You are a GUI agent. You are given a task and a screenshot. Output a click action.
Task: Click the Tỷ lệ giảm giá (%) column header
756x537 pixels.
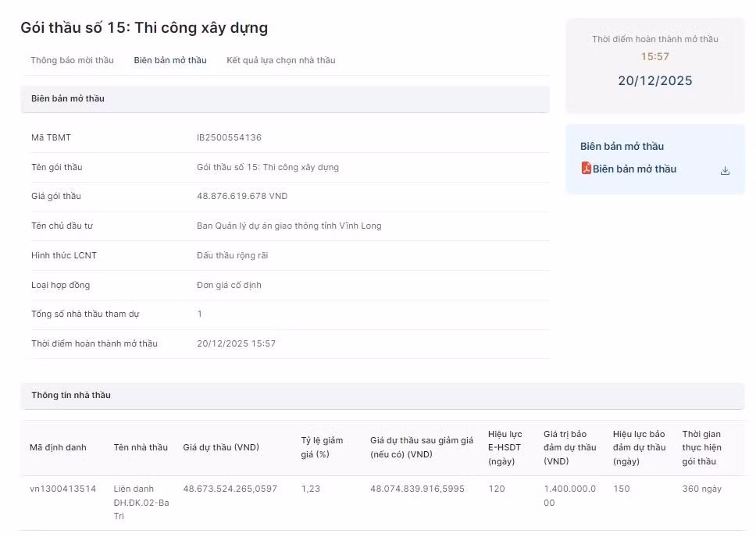(x=322, y=447)
